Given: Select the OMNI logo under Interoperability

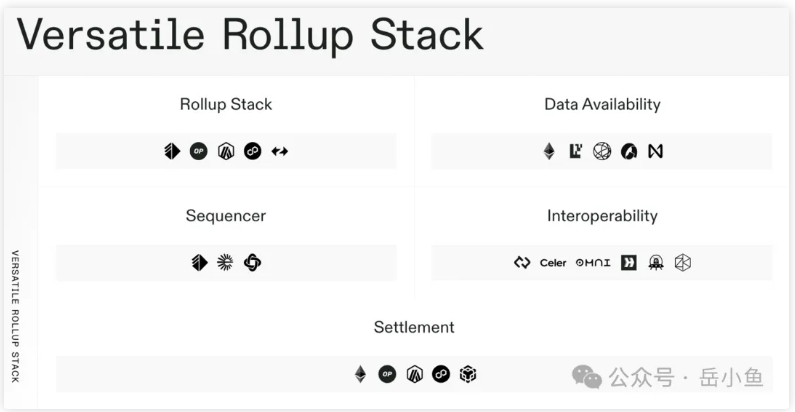Looking at the screenshot, I should click(x=593, y=263).
